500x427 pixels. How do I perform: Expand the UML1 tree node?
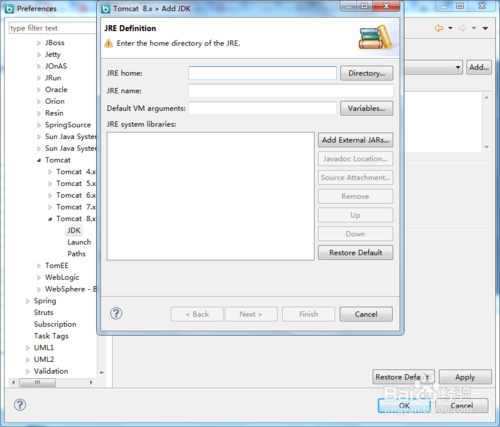coord(28,348)
